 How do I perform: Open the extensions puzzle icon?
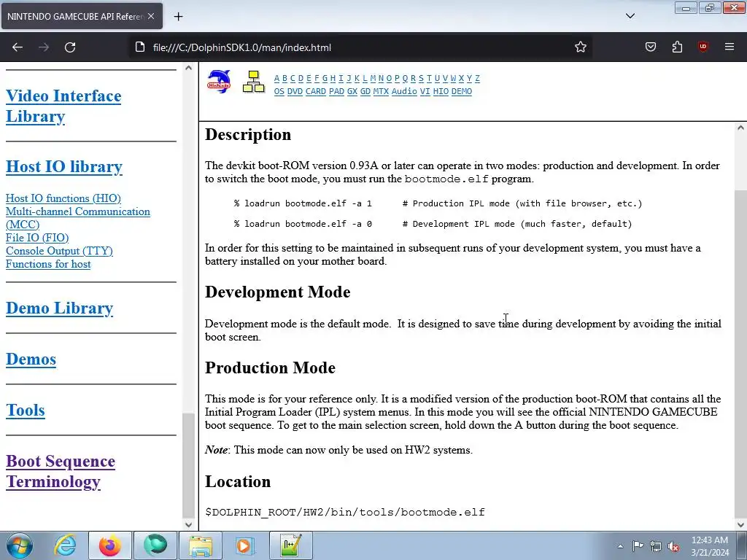(x=677, y=47)
